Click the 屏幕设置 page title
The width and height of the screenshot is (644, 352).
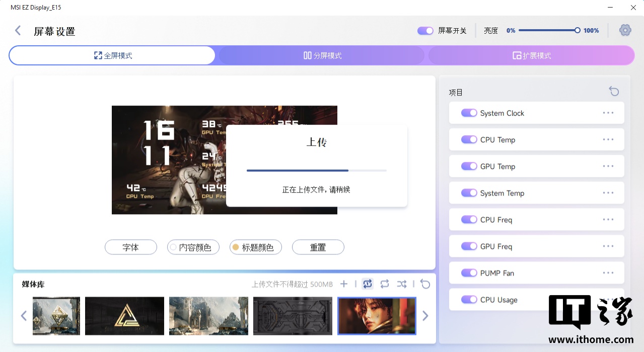click(x=54, y=31)
